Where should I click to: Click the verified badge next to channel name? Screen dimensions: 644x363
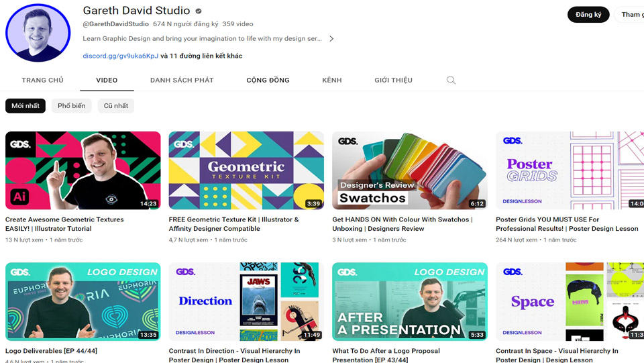click(199, 11)
